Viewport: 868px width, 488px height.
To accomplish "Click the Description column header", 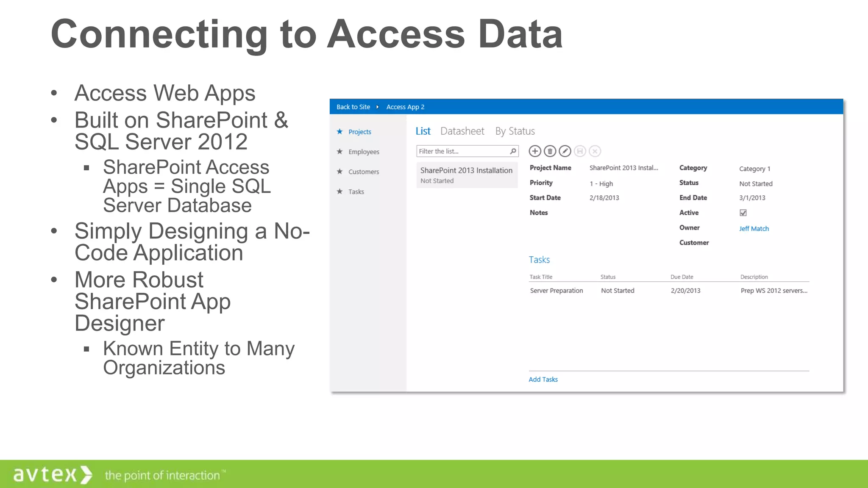I will [754, 277].
